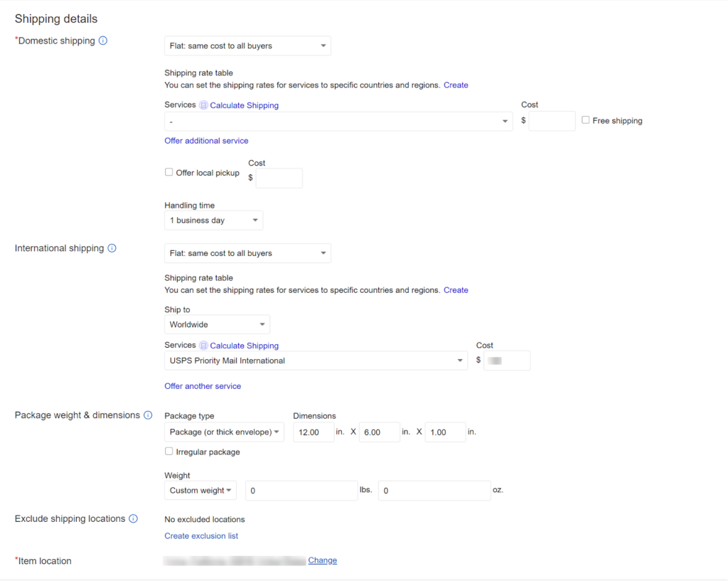
Task: Open the Ship to Worldwide dropdown
Action: click(x=217, y=324)
